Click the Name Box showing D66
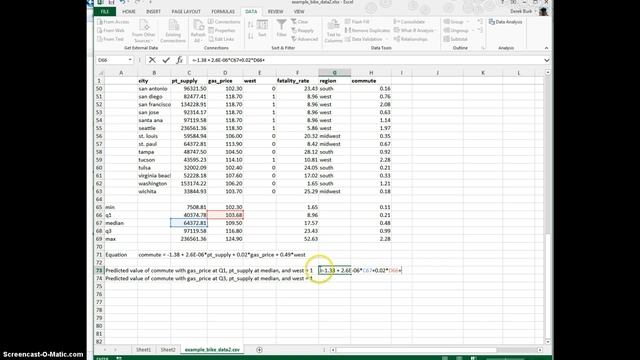The width and height of the screenshot is (640, 360). click(x=112, y=60)
